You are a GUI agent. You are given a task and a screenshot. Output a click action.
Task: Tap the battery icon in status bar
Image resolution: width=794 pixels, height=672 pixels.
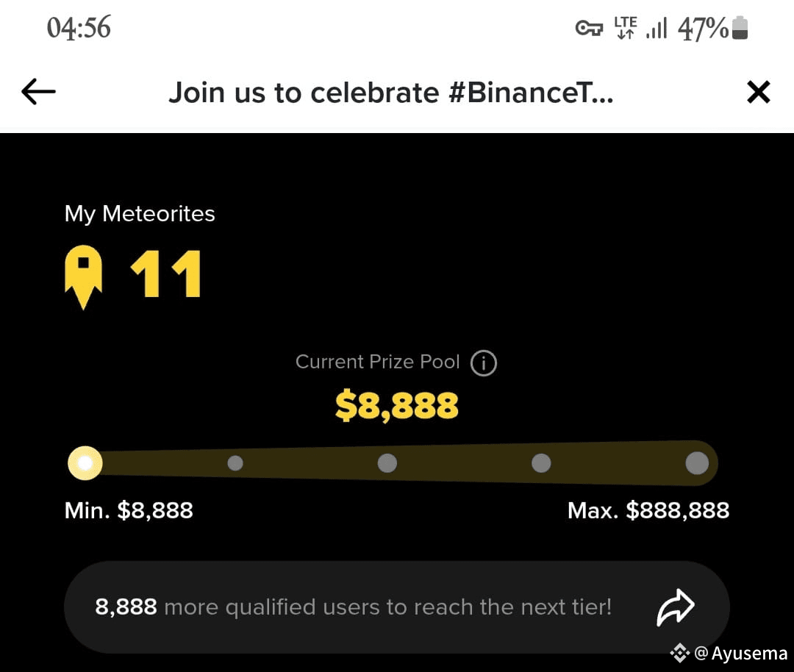coord(740,27)
